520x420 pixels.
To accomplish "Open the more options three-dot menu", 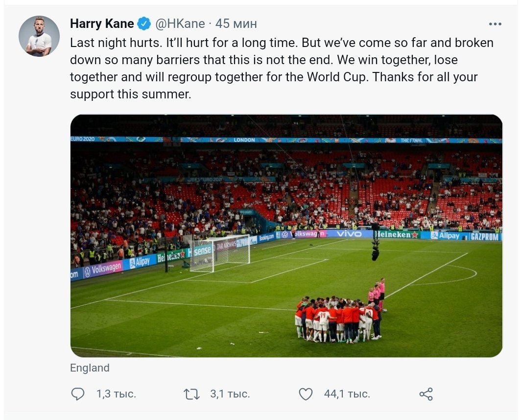I will click(x=495, y=23).
